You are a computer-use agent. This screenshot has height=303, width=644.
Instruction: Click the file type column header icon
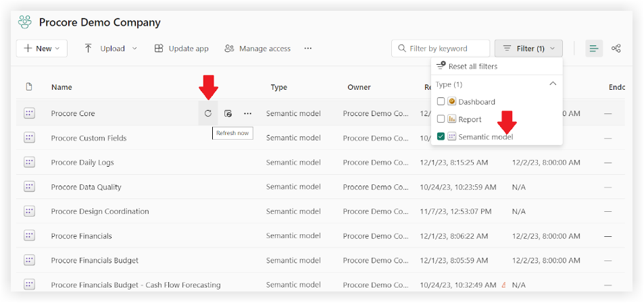[x=29, y=87]
